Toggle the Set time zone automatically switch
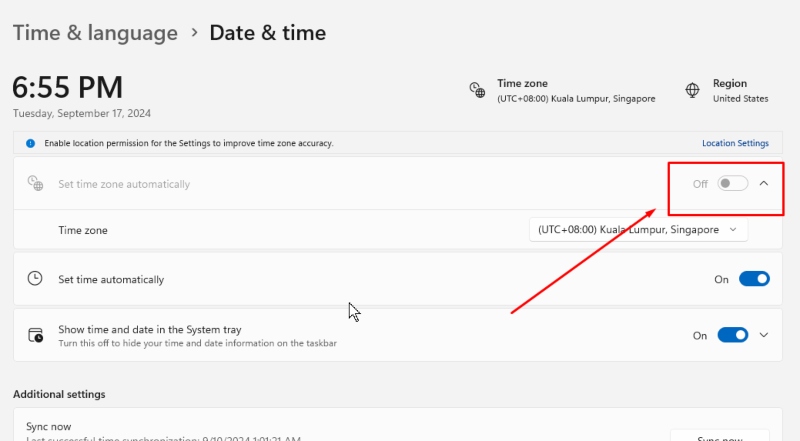 click(x=733, y=183)
